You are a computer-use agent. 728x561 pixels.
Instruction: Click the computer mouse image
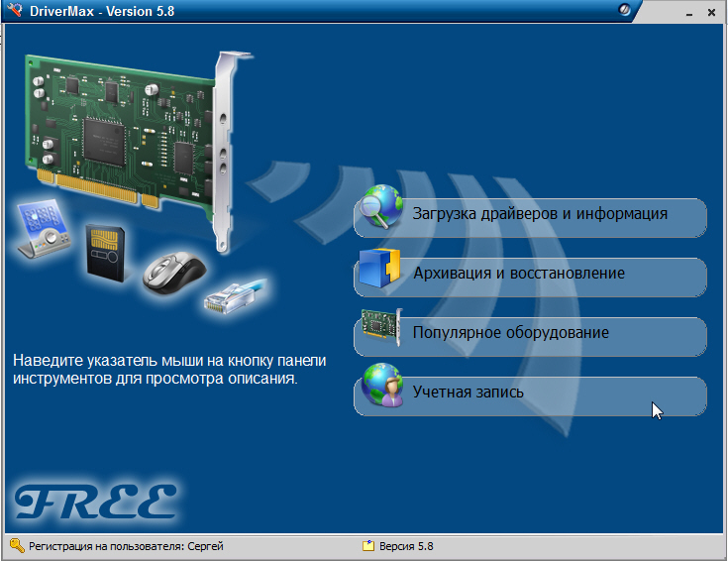174,274
